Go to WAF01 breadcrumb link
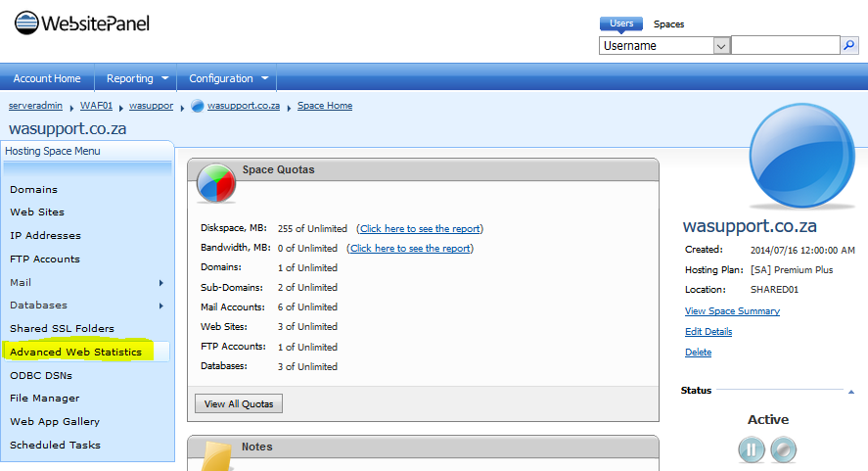This screenshot has width=868, height=471. pos(96,106)
